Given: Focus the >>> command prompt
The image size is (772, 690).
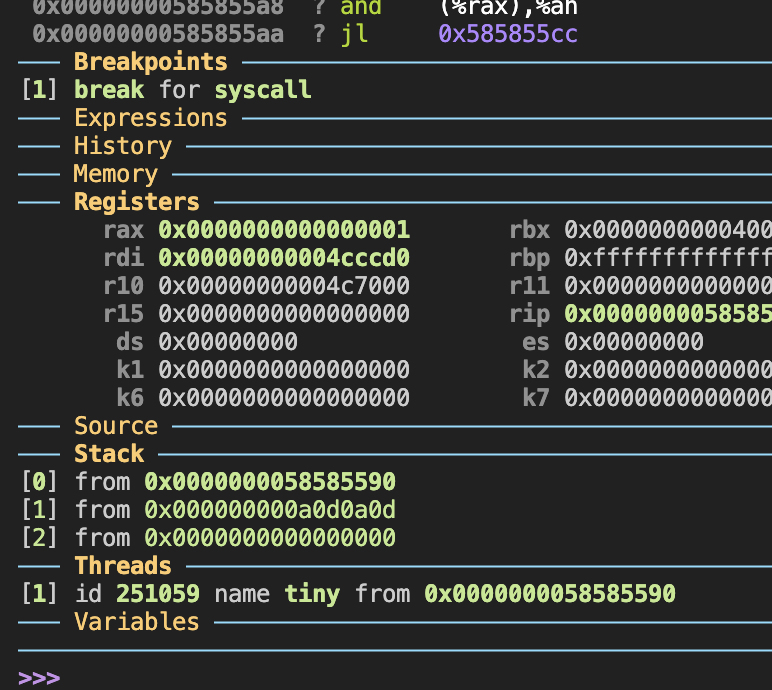Looking at the screenshot, I should [40, 678].
